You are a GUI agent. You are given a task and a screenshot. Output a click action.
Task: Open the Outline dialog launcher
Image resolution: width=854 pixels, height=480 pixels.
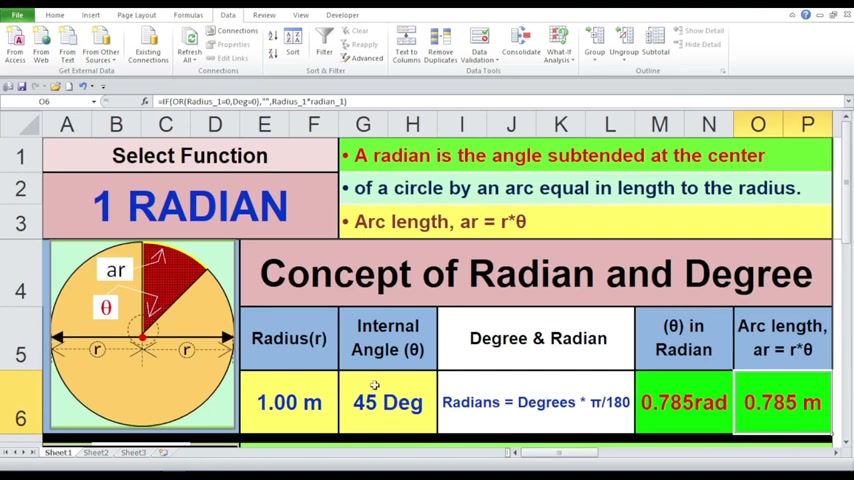(x=723, y=71)
